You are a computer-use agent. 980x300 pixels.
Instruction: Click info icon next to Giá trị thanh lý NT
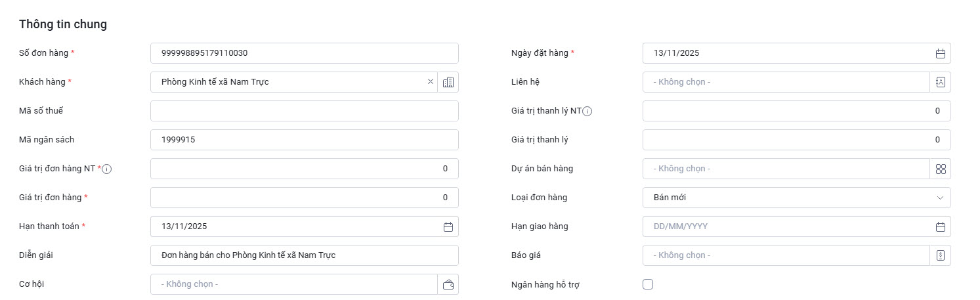pyautogui.click(x=587, y=111)
